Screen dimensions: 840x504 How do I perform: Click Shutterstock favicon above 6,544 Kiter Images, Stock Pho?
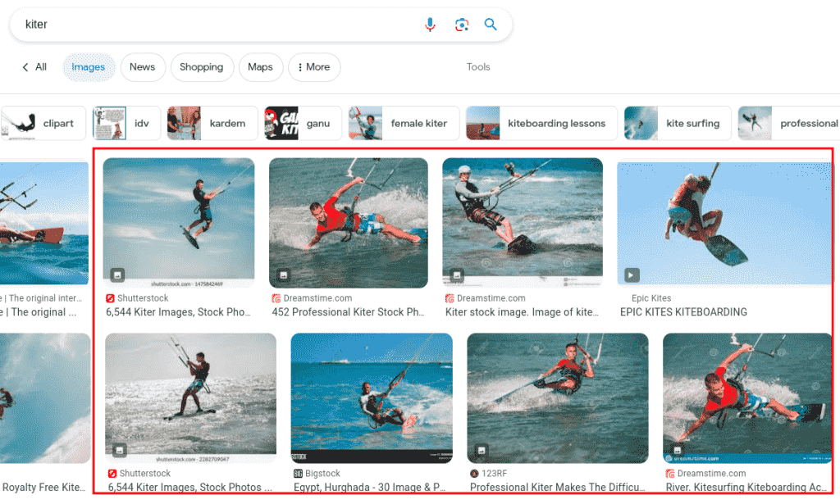(x=111, y=298)
